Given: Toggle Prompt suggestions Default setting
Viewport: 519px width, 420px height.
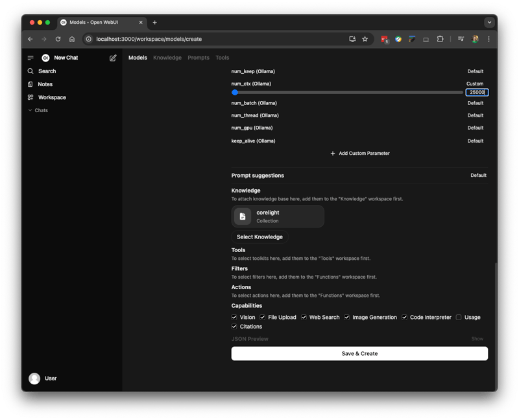Looking at the screenshot, I should (x=478, y=176).
